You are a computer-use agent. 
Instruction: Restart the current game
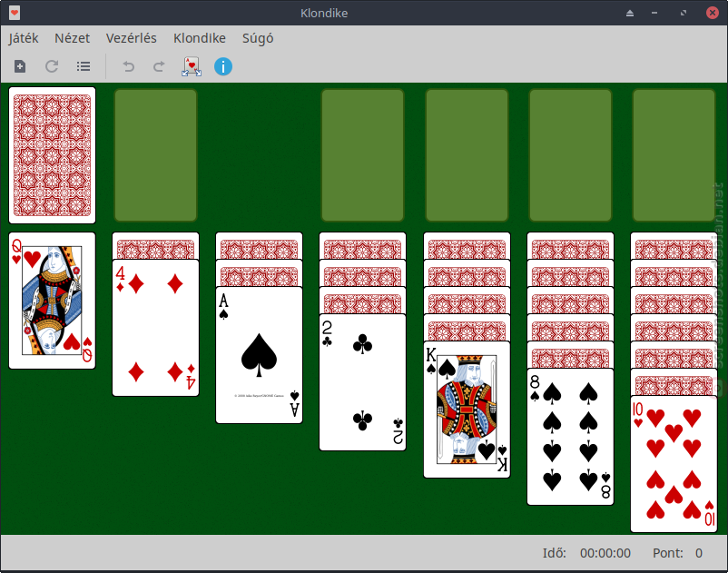pyautogui.click(x=52, y=66)
